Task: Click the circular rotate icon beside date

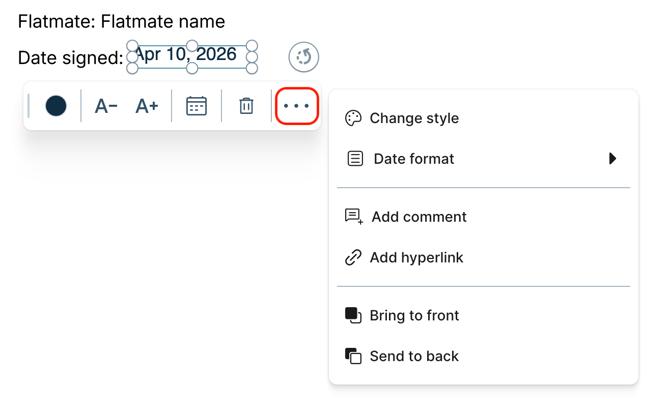Action: point(303,57)
